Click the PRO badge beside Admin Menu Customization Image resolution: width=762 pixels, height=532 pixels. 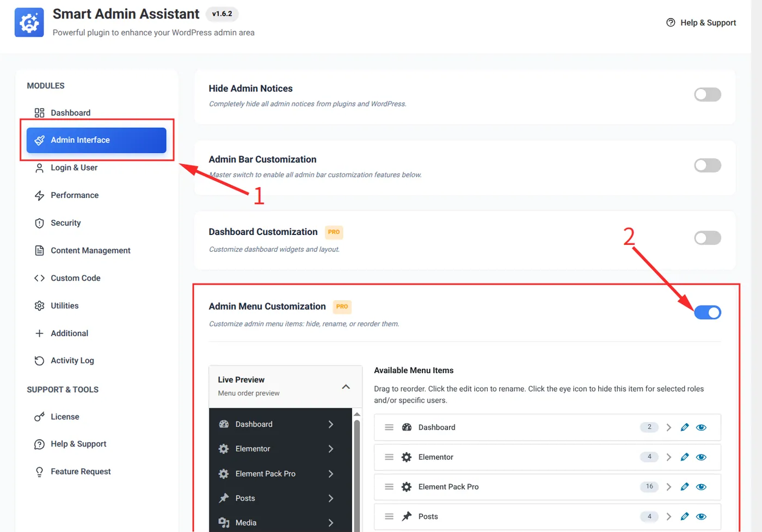pos(342,307)
